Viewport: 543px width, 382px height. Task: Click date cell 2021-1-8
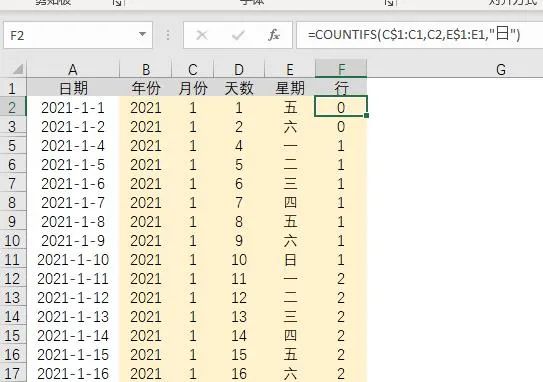pos(73,222)
